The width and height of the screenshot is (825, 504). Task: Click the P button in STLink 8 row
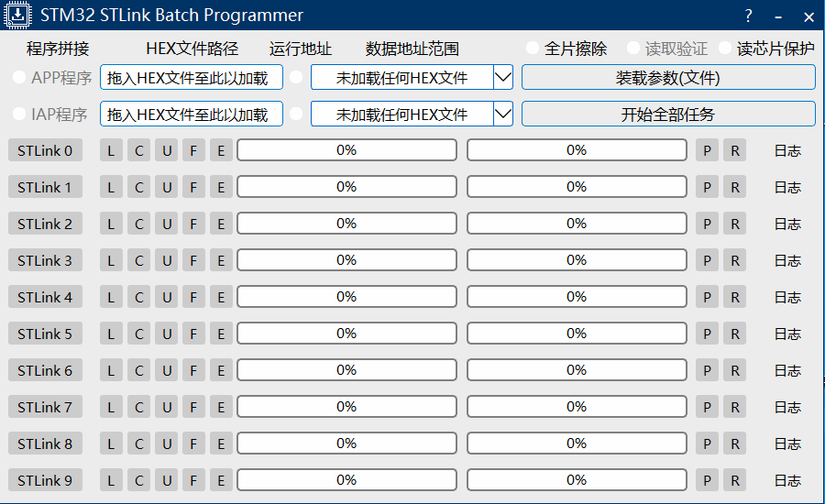click(707, 444)
